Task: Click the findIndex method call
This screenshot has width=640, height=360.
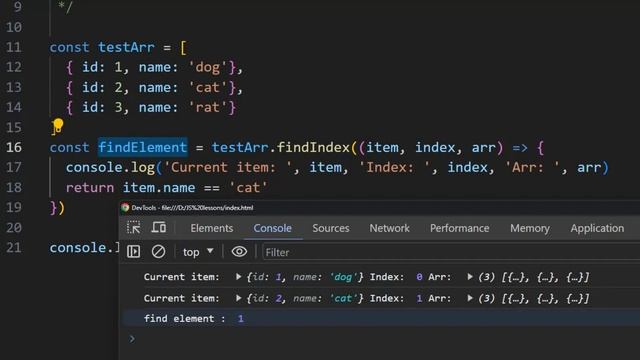Action: coord(313,147)
